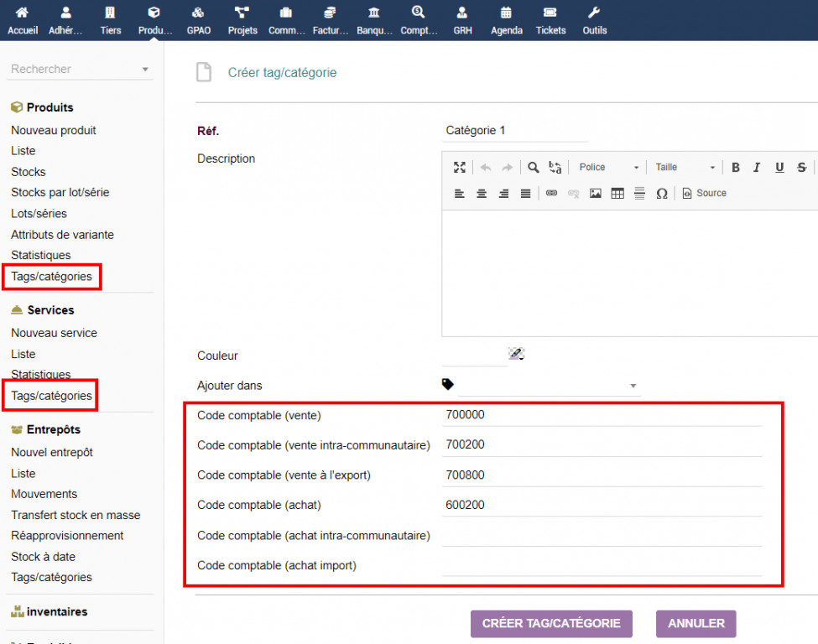Screen dimensions: 818x644
Task: Maximize the description editor
Action: pos(459,168)
